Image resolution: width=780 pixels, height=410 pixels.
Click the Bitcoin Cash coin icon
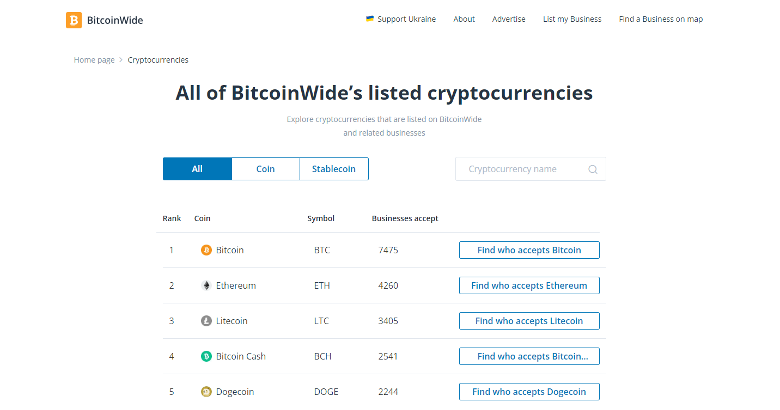click(x=206, y=356)
